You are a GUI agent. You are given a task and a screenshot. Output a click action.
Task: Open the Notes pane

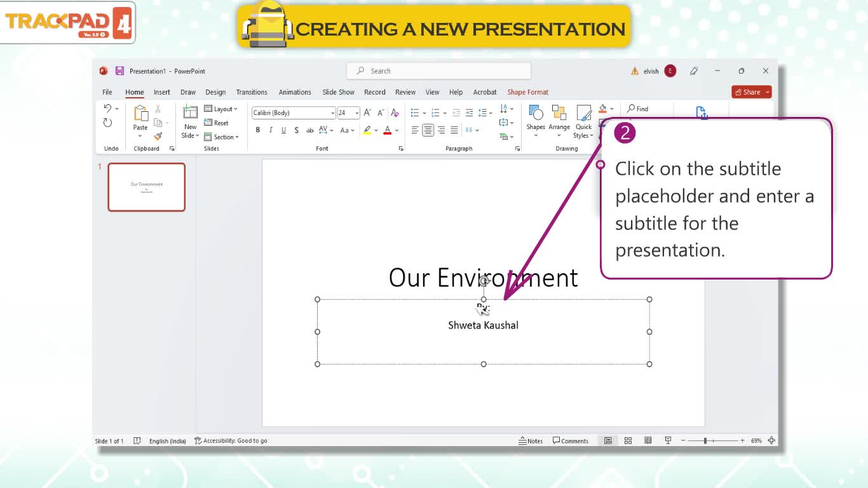click(x=531, y=440)
